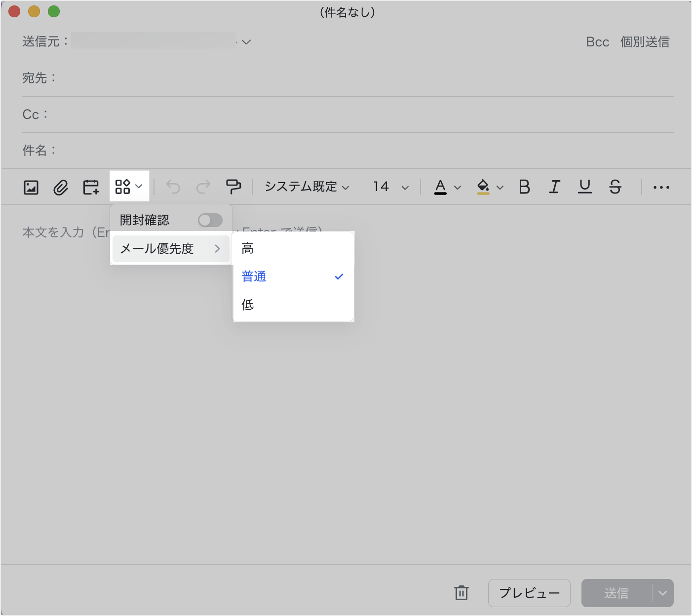Attach a file with paperclip icon
The image size is (692, 616).
click(x=61, y=187)
